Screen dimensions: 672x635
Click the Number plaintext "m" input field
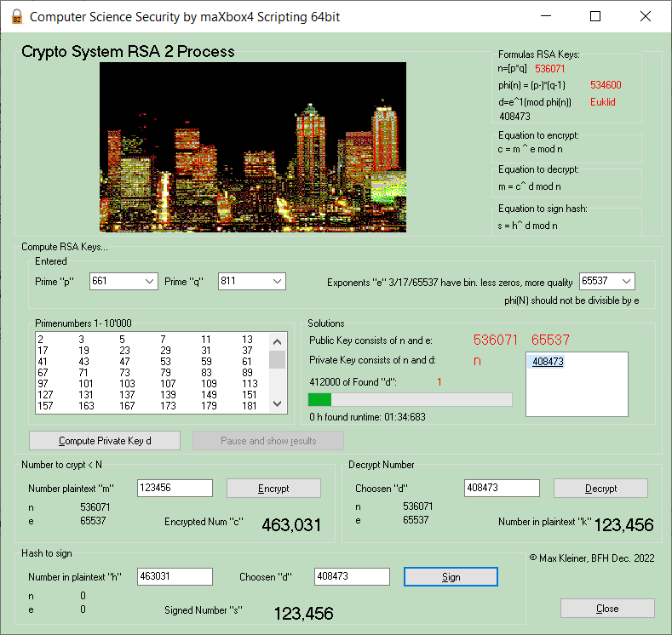(175, 489)
